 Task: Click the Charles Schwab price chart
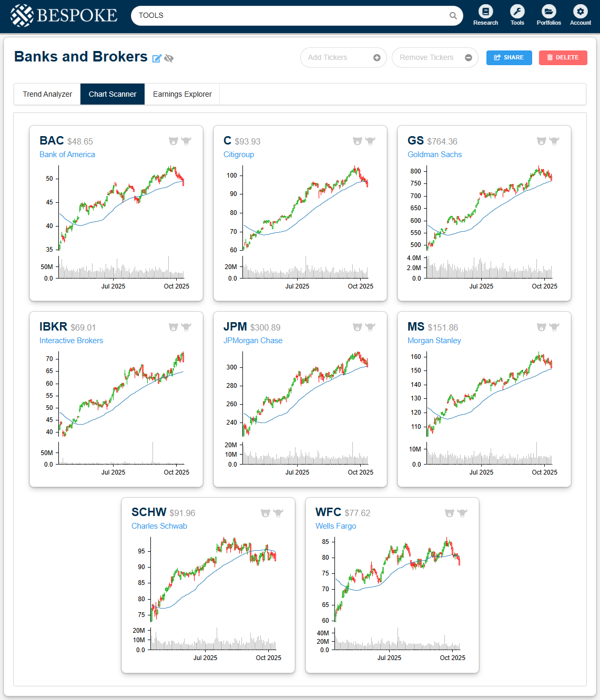point(213,578)
